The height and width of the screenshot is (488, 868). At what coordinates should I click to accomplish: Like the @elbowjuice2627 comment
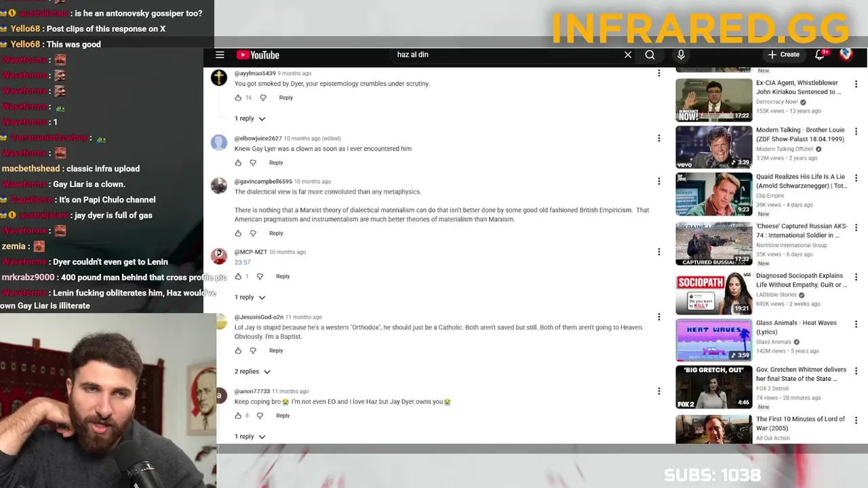[x=238, y=163]
